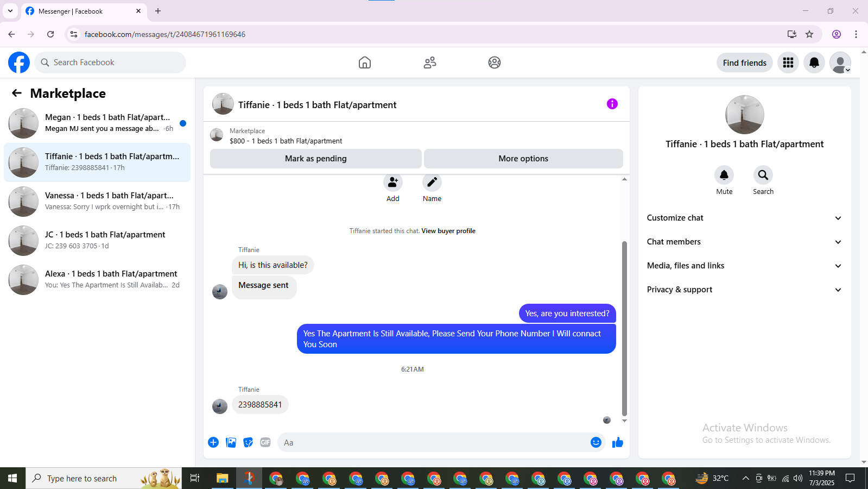Select the Messenger | Facebook tab
Screen dimensions: 868x489
click(x=83, y=11)
